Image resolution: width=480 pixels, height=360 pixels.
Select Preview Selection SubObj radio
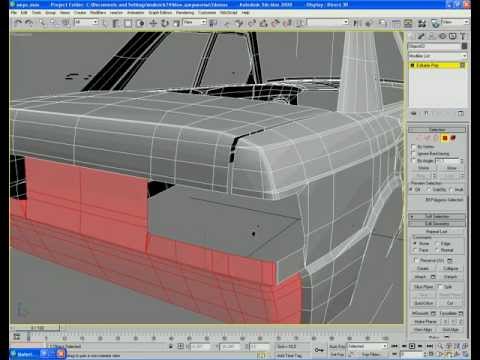[x=429, y=189]
